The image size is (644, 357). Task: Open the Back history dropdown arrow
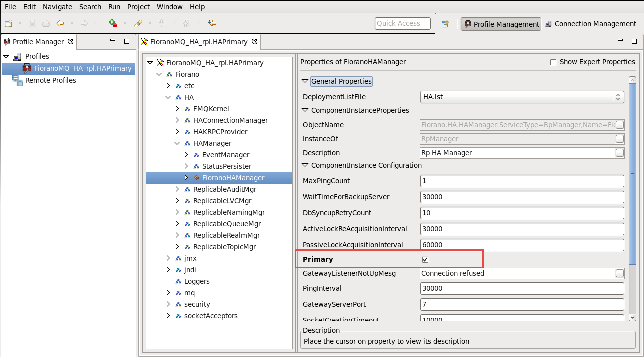click(x=72, y=23)
